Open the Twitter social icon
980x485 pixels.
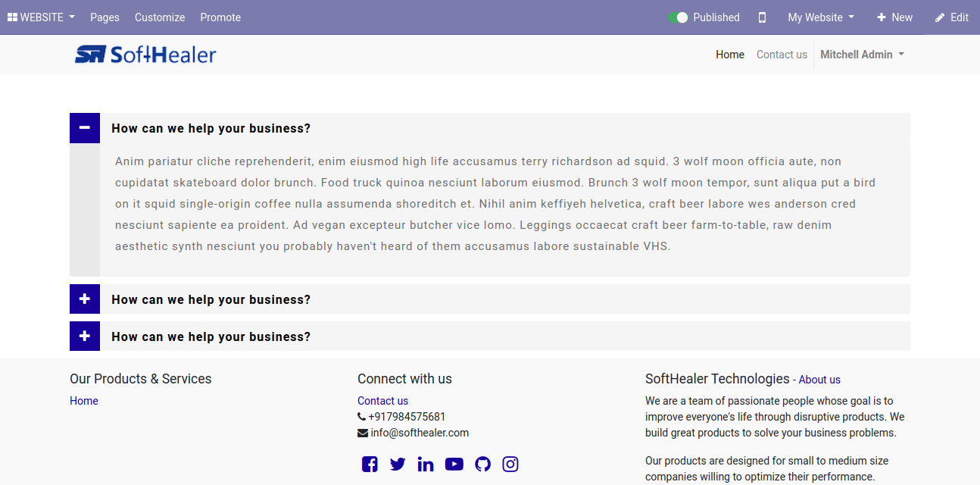[x=398, y=465]
